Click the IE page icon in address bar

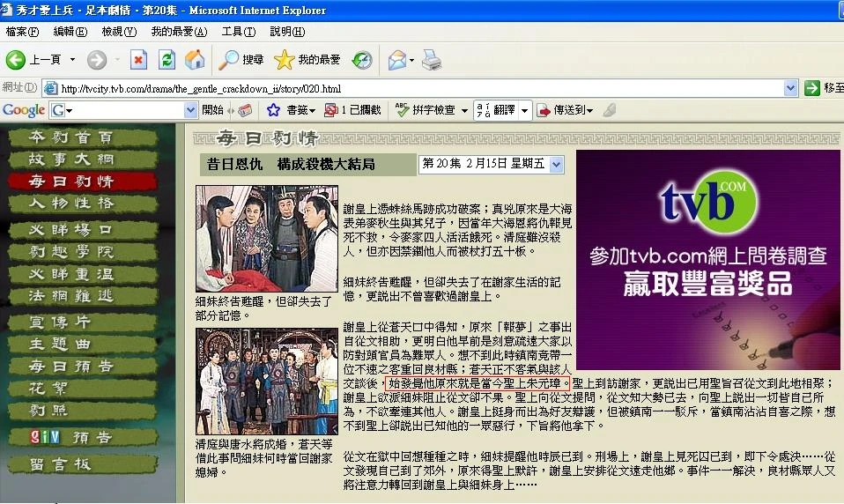pos(50,88)
